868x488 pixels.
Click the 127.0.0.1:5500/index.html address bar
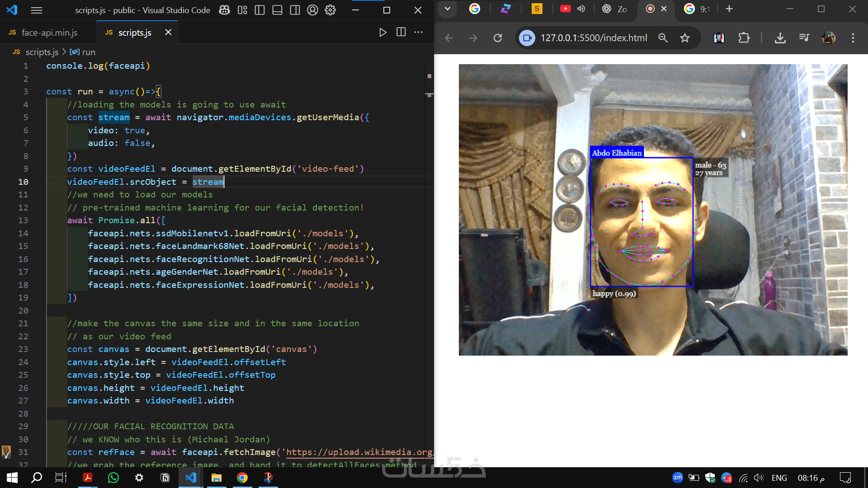pyautogui.click(x=593, y=38)
